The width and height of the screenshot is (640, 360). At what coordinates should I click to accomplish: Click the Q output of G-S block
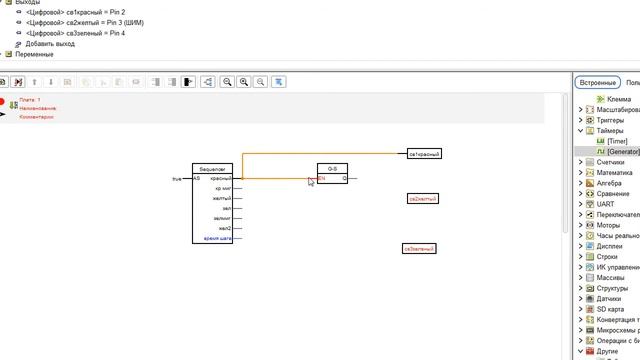pos(344,178)
